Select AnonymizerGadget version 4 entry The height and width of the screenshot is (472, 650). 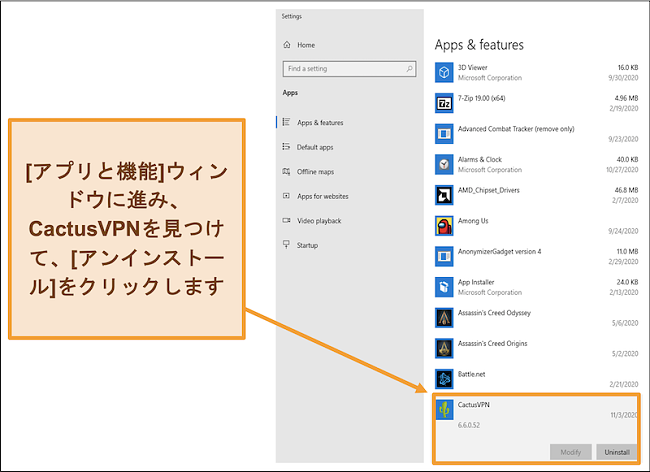click(x=500, y=252)
